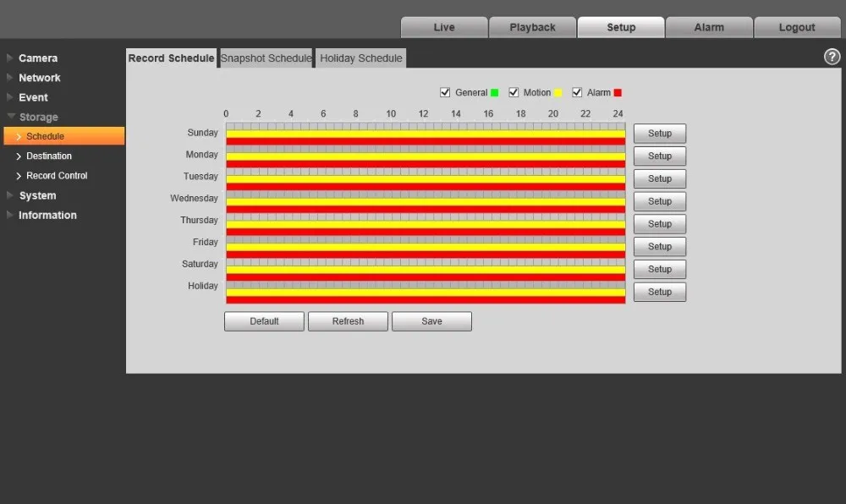Click the Refresh button
The height and width of the screenshot is (504, 846).
pyautogui.click(x=348, y=321)
